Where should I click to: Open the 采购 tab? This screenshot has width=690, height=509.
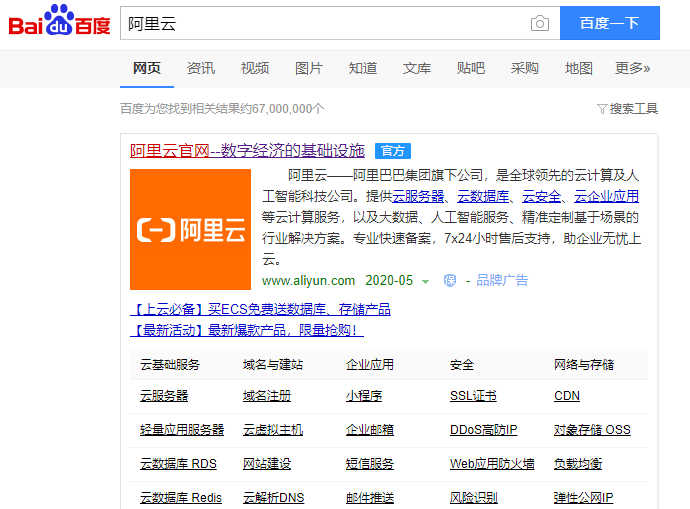525,68
